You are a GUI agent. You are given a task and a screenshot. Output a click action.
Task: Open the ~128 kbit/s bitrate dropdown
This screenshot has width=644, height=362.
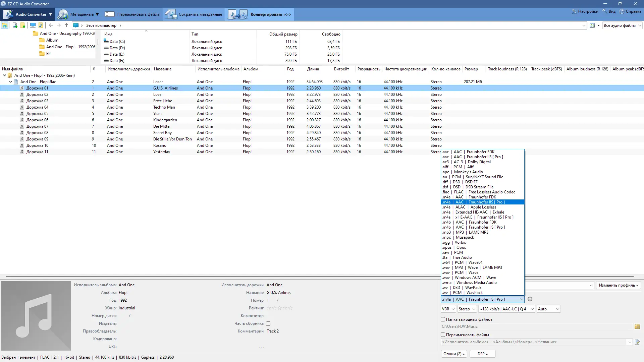click(x=506, y=309)
